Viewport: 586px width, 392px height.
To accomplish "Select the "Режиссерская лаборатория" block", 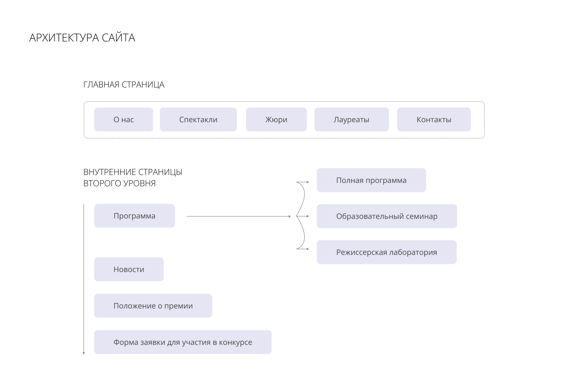I will [x=386, y=252].
